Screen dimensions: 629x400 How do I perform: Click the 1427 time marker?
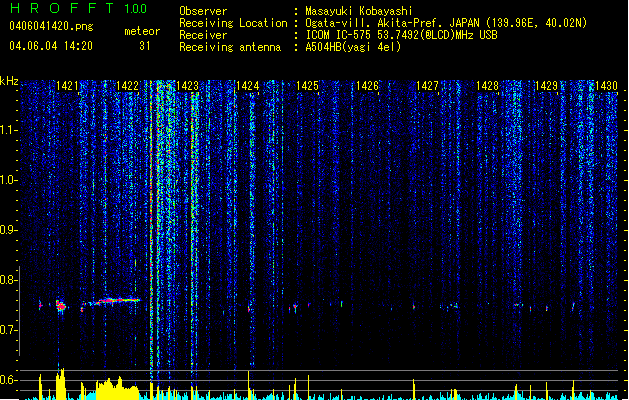pos(427,86)
